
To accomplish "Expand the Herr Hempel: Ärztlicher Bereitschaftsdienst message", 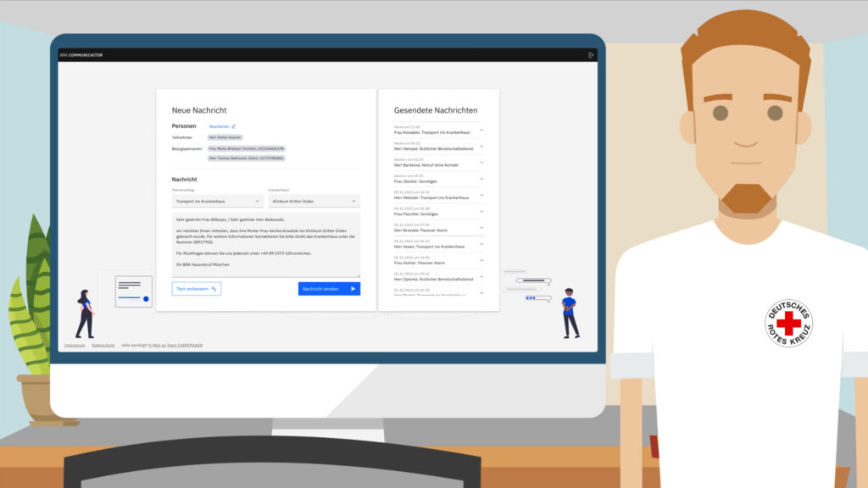I will click(481, 147).
